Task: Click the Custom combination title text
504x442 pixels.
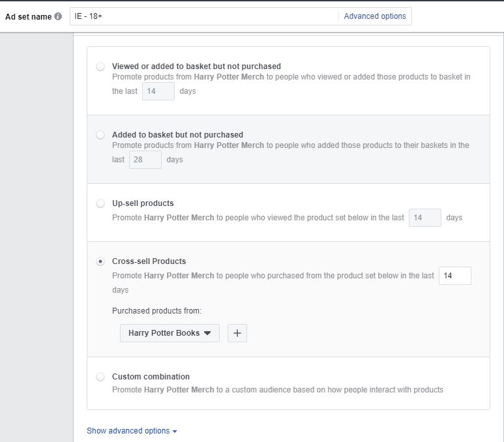Action: (151, 377)
